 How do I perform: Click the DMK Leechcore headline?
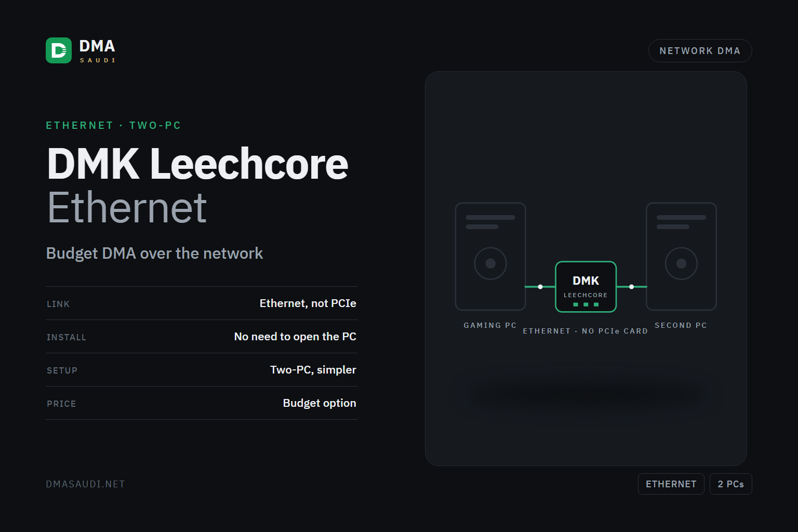click(197, 164)
